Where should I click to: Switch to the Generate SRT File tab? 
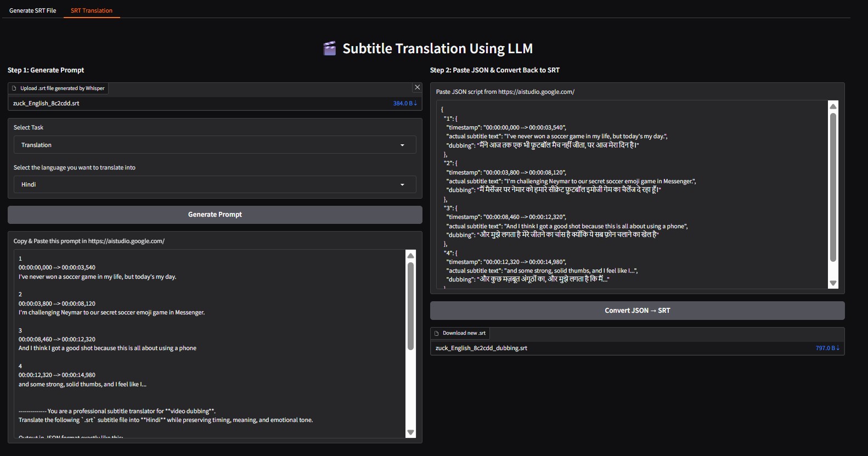[x=33, y=10]
